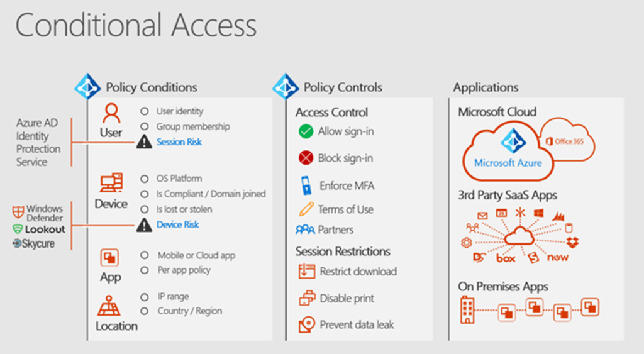The height and width of the screenshot is (354, 644).
Task: Select the Group membership radio circle
Action: [x=145, y=126]
